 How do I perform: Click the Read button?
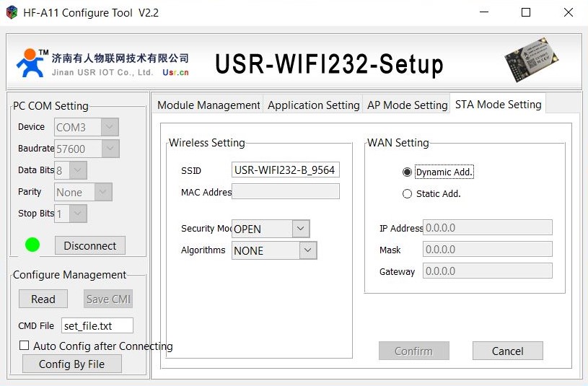click(x=43, y=299)
